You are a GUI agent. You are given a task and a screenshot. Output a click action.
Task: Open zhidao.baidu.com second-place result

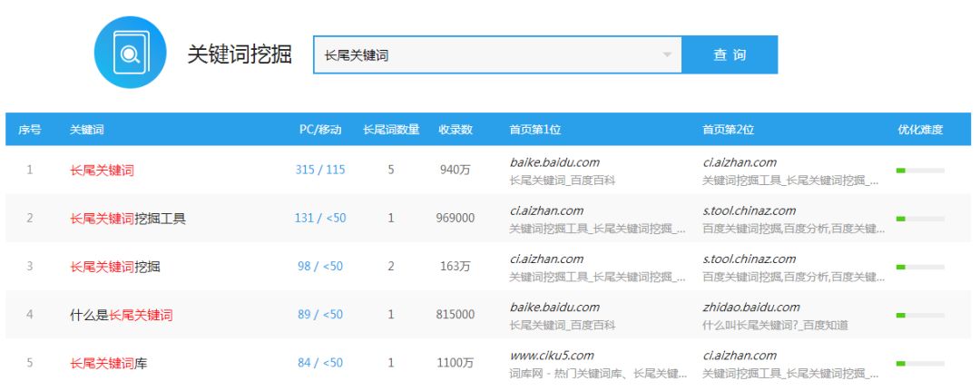(x=750, y=308)
